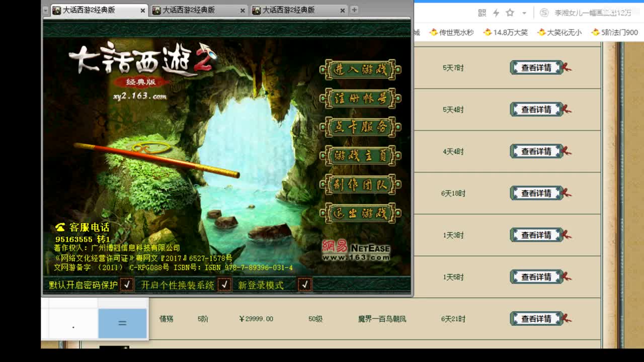Click the remaining time 4天4时
Screen dimensions: 644x362
pos(453,151)
